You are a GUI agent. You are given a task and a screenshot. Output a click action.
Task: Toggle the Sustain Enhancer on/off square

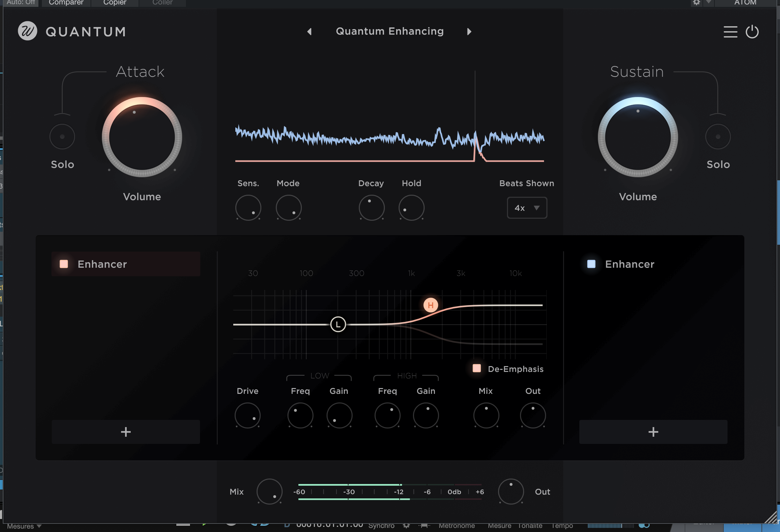591,264
